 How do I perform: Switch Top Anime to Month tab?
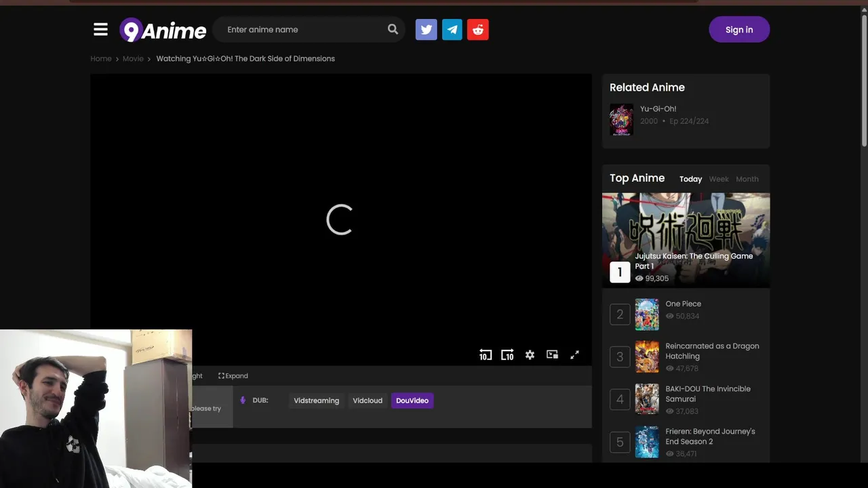tap(747, 179)
